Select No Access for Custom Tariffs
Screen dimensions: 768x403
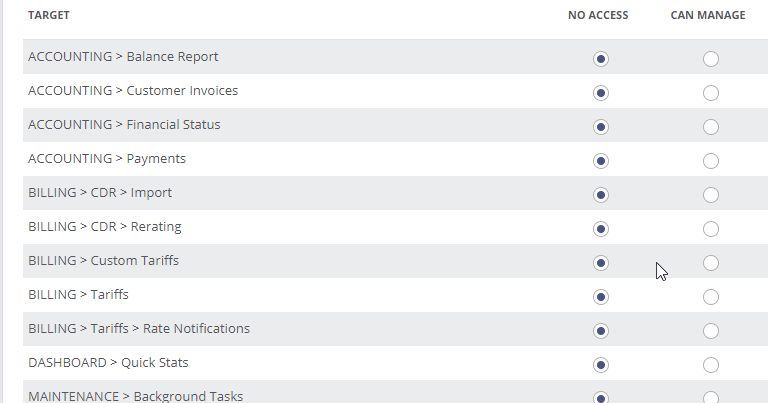click(x=600, y=263)
